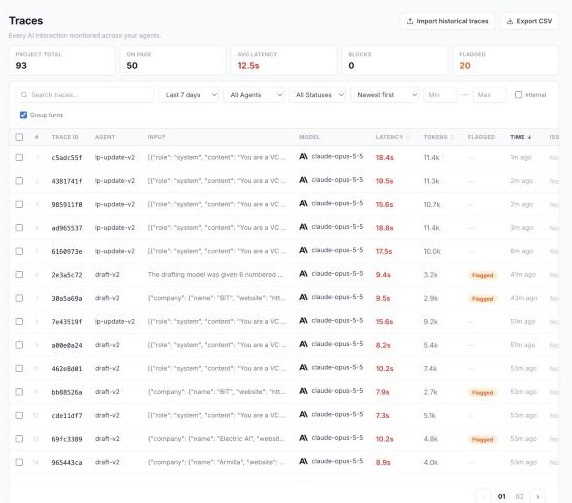This screenshot has width=572, height=503.
Task: Tick the select-all header checkbox
Action: [x=19, y=137]
